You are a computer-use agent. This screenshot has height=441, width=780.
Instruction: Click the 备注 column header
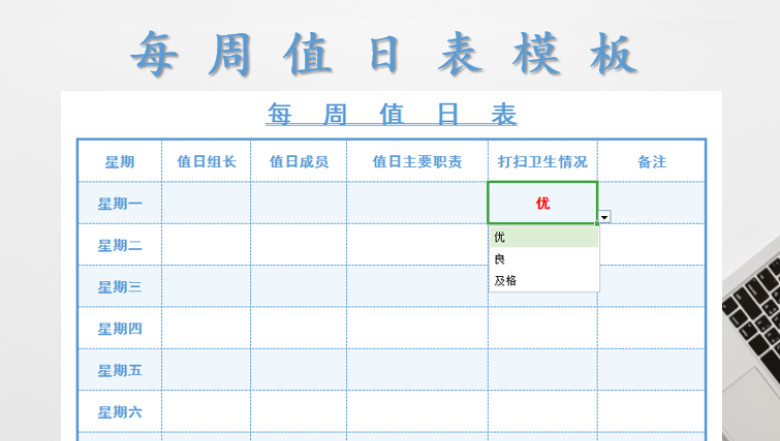click(x=652, y=162)
